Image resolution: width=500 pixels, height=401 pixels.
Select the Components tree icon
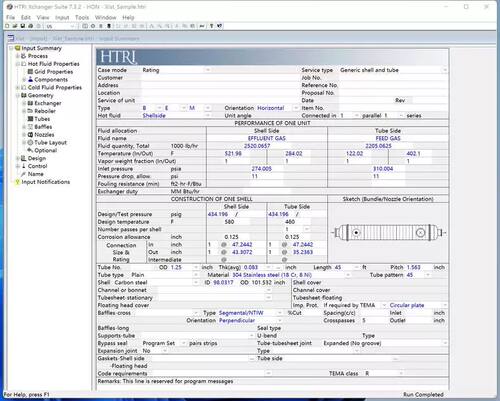[31, 79]
